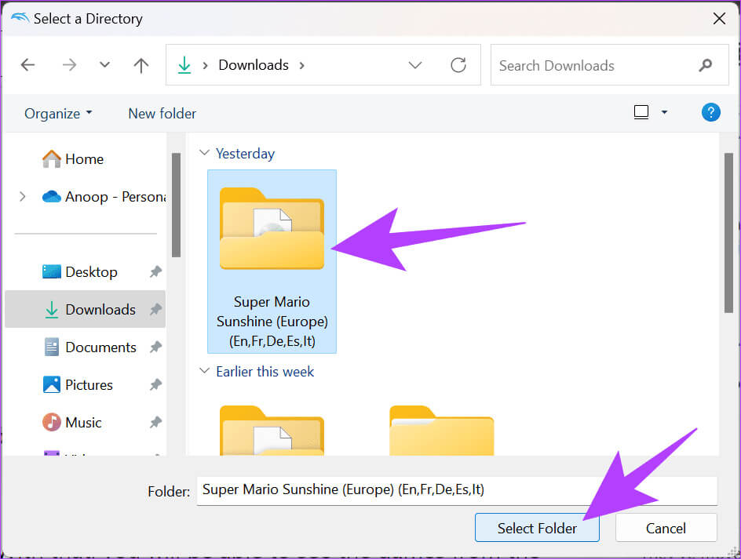
Task: Click the search magnifier icon
Action: pyautogui.click(x=705, y=64)
